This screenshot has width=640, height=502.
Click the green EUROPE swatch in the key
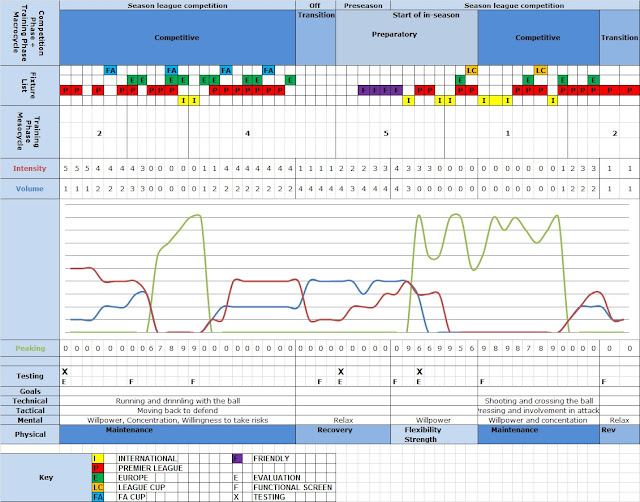click(98, 478)
